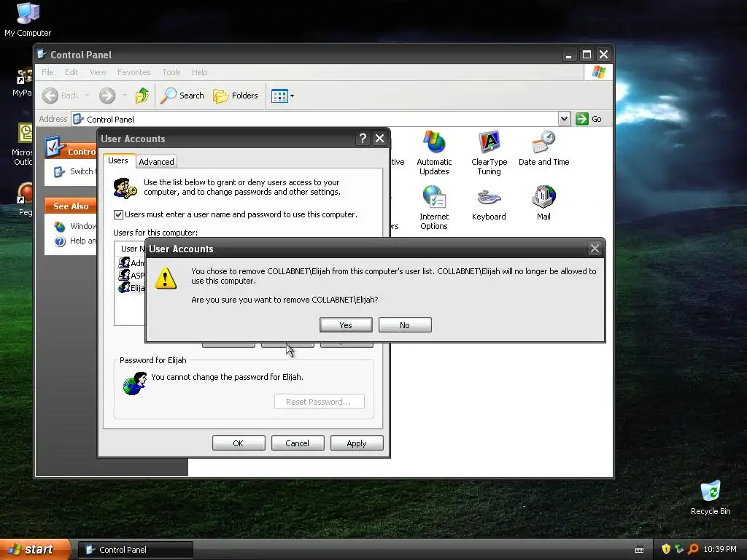Open the File menu

47,72
